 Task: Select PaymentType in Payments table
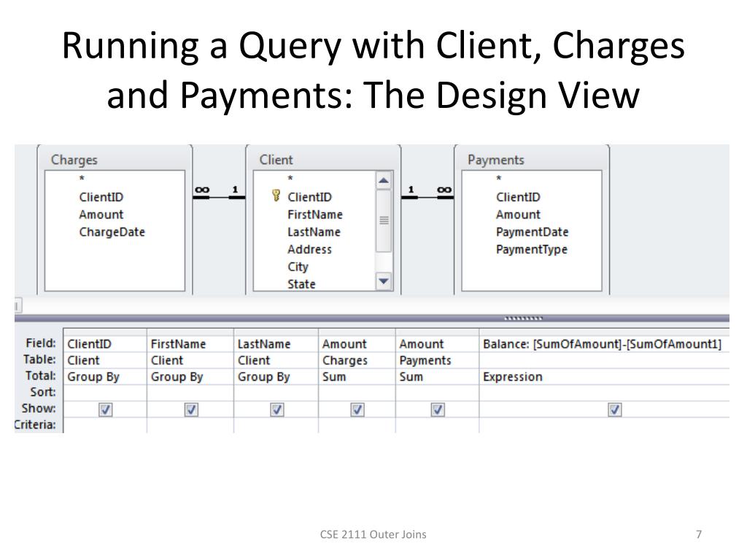pyautogui.click(x=532, y=249)
